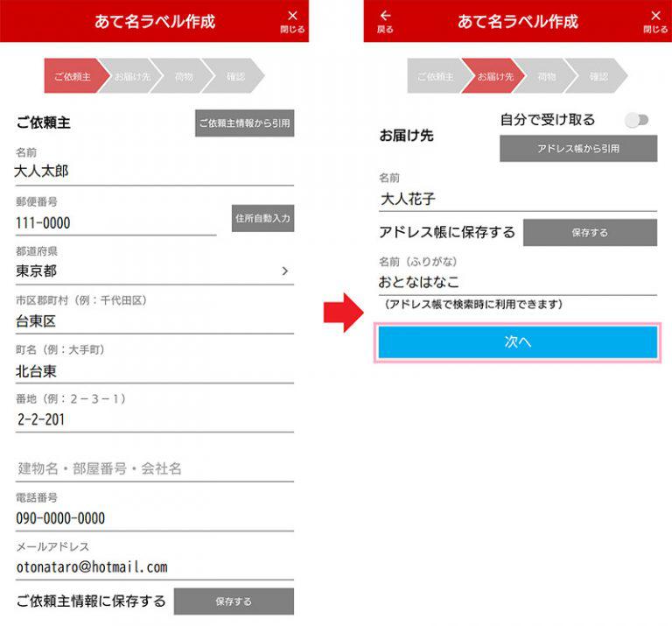Edit town name field 北台東
This screenshot has width=672, height=626.
coord(155,371)
